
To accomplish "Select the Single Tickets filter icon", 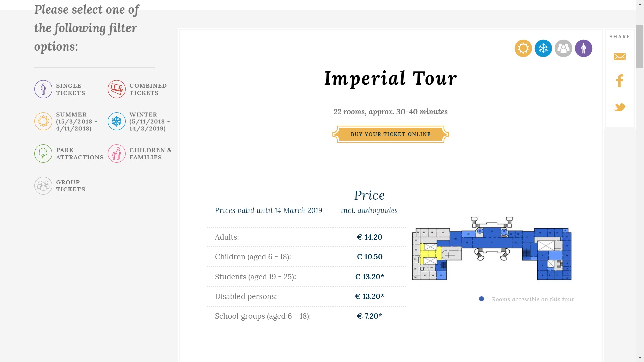I will tap(43, 89).
